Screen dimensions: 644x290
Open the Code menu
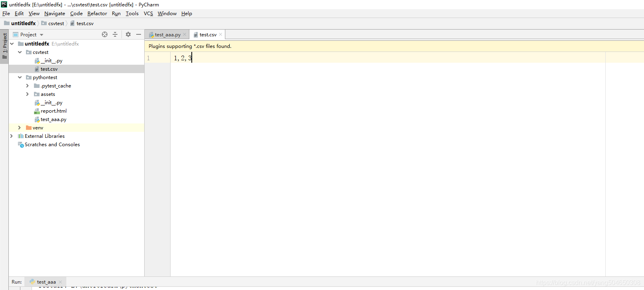76,13
